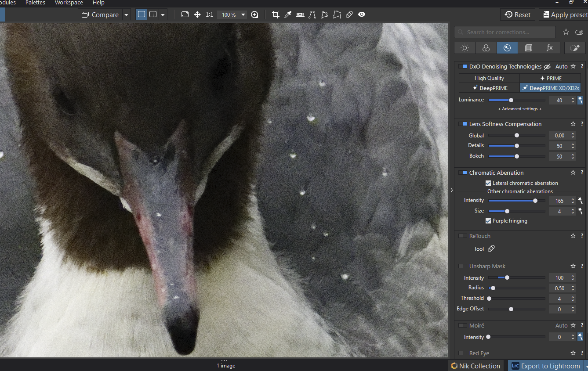Image resolution: width=588 pixels, height=371 pixels.
Task: Fit image to screen
Action: coord(185,14)
